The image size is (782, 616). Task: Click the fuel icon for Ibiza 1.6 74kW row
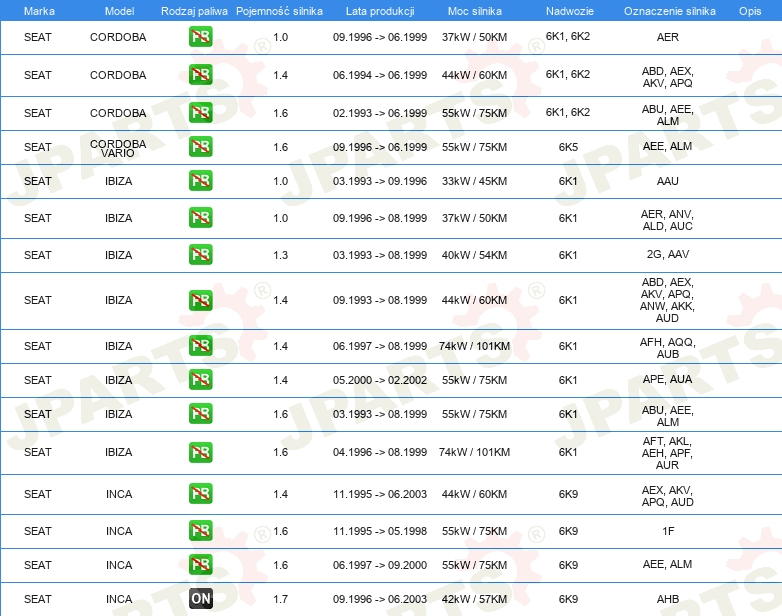(200, 452)
